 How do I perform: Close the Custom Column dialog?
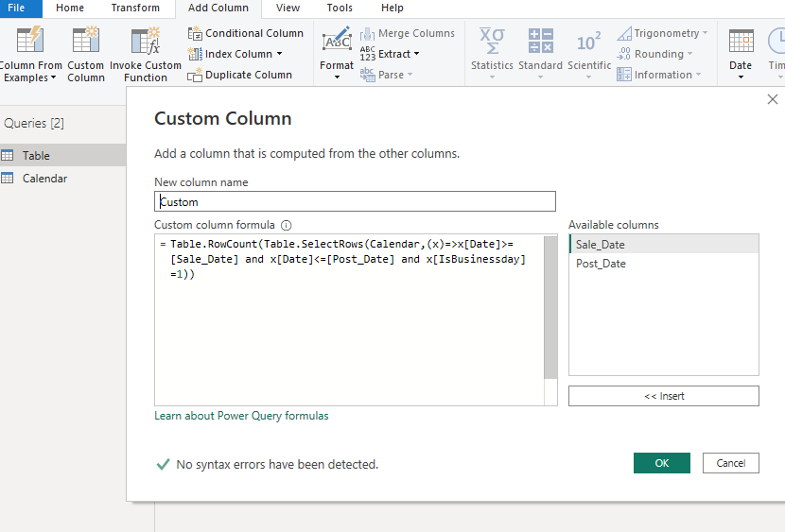tap(773, 99)
